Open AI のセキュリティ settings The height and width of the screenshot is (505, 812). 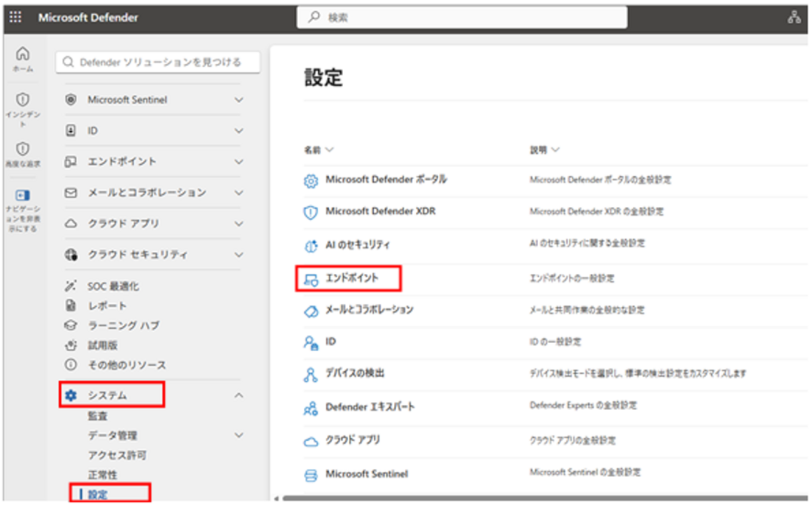358,245
